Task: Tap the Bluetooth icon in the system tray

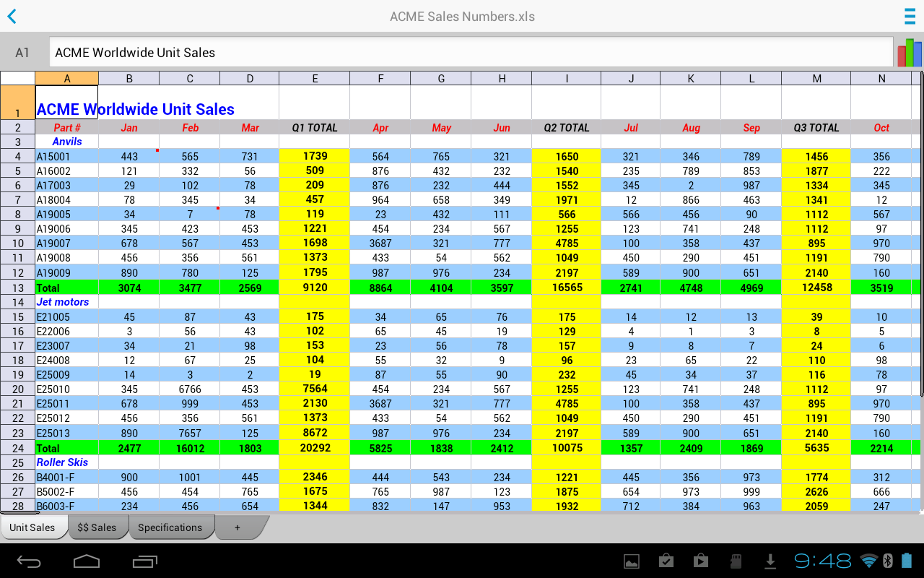Action: [x=889, y=560]
